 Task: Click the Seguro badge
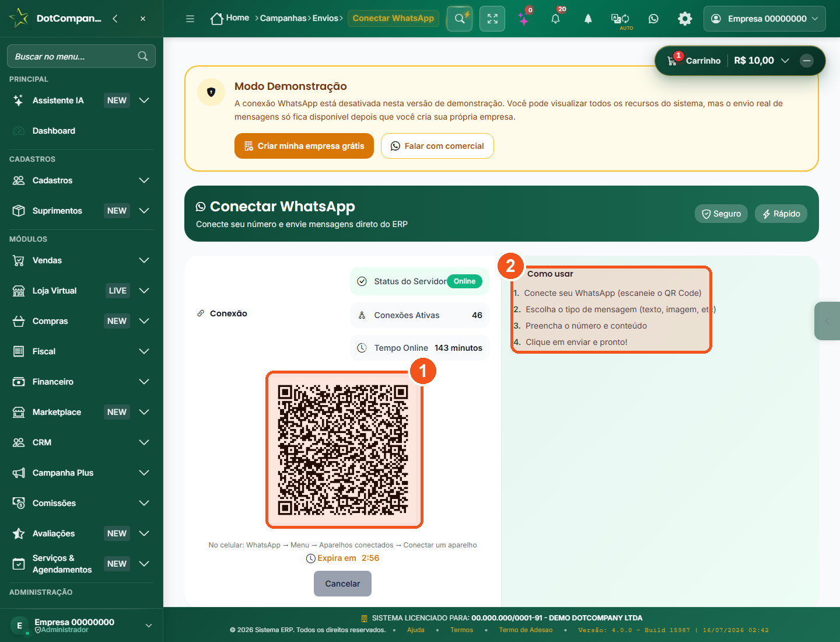click(721, 214)
